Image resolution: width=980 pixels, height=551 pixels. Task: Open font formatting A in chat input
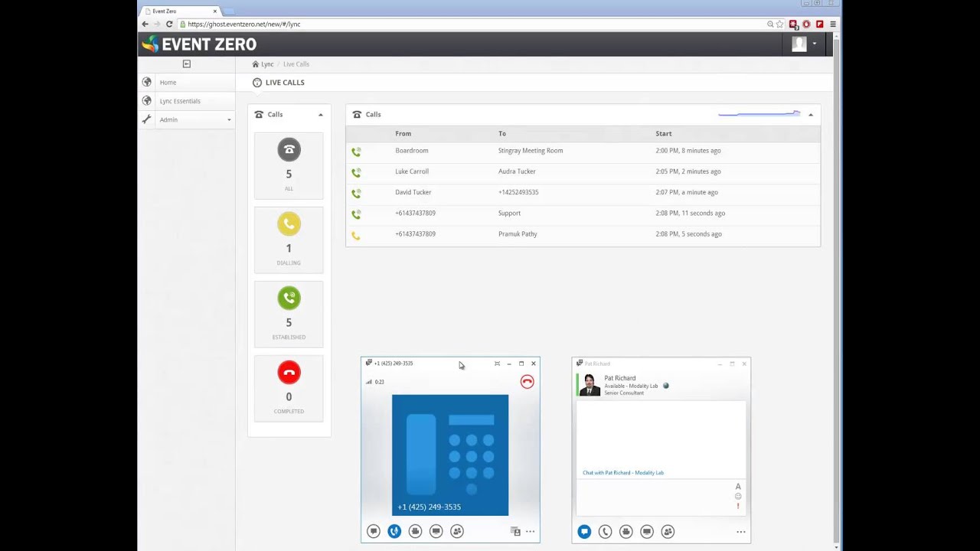point(738,487)
